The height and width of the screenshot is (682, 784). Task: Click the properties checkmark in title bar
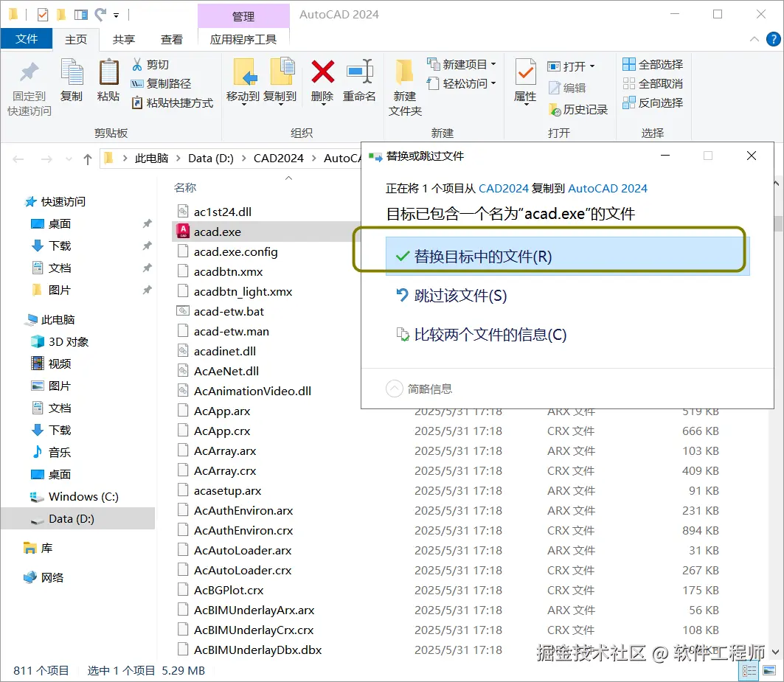tap(43, 15)
